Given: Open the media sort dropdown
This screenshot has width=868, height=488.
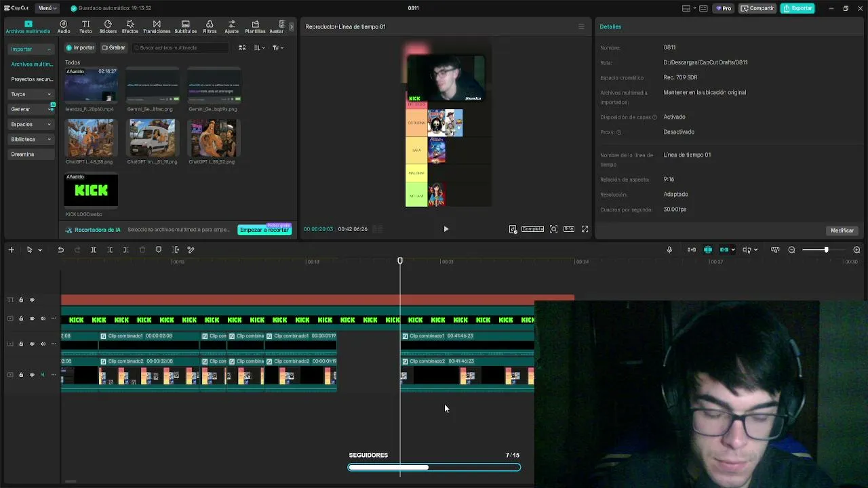Looking at the screenshot, I should tap(259, 48).
